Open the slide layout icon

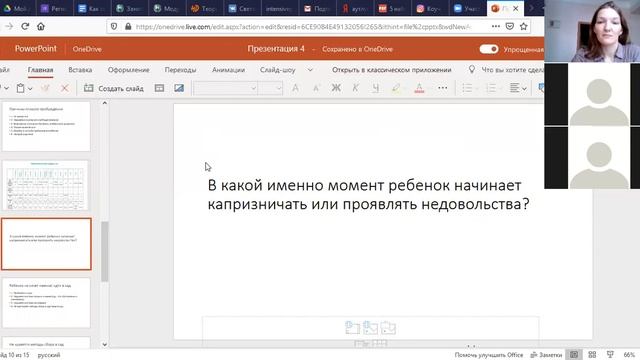point(159,88)
